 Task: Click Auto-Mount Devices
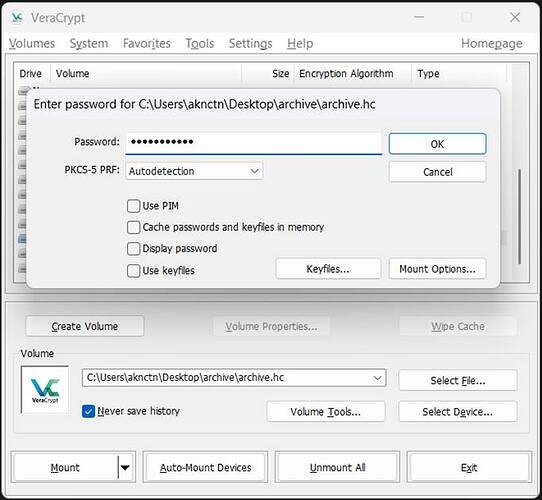[205, 467]
